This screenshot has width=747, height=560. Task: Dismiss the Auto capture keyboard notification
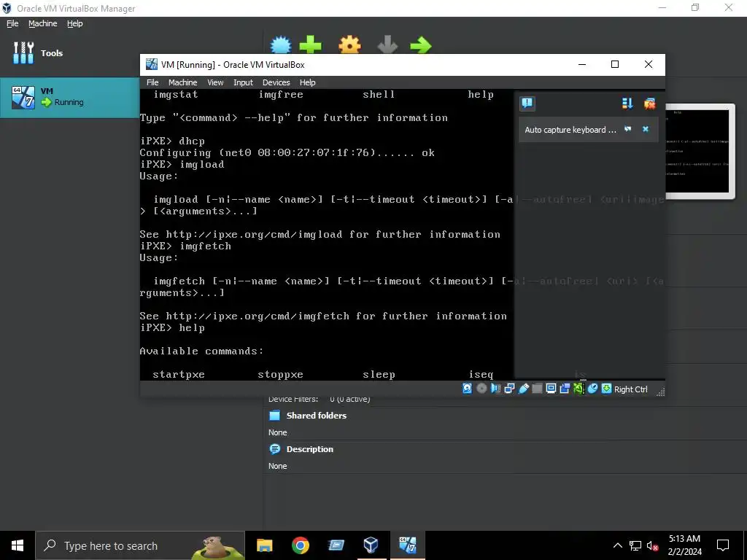[646, 129]
